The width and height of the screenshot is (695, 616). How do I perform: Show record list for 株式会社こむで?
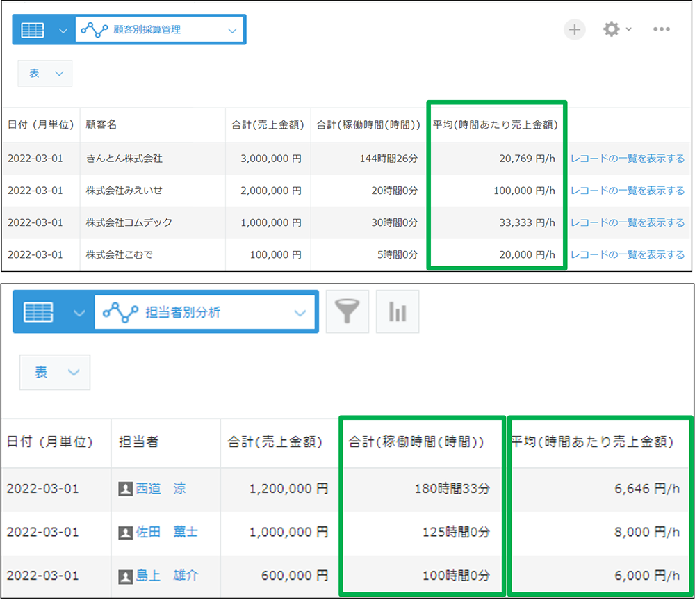pos(627,254)
